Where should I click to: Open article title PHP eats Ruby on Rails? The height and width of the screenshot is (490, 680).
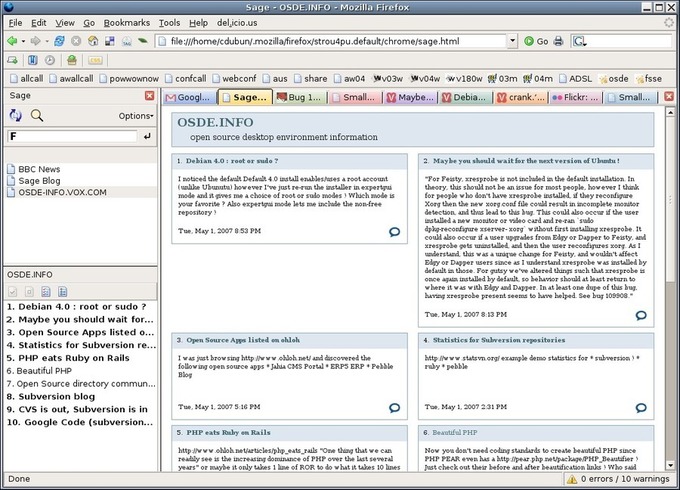pyautogui.click(x=229, y=432)
